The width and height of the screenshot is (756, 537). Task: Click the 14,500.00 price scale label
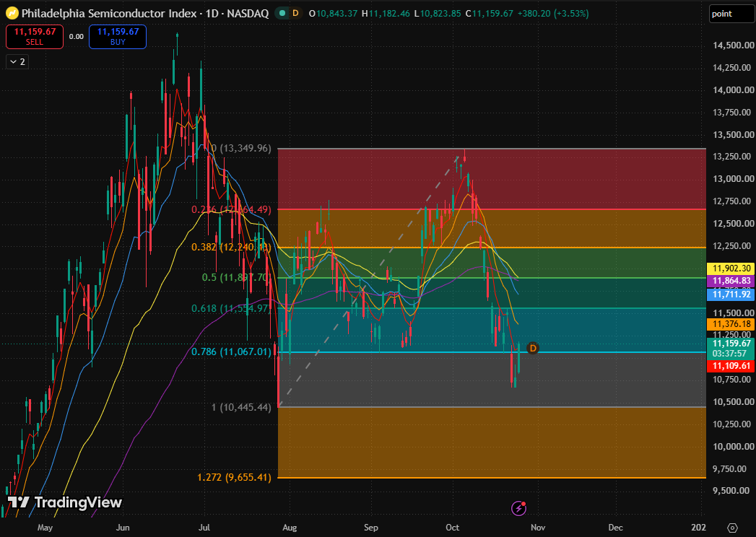(x=733, y=45)
